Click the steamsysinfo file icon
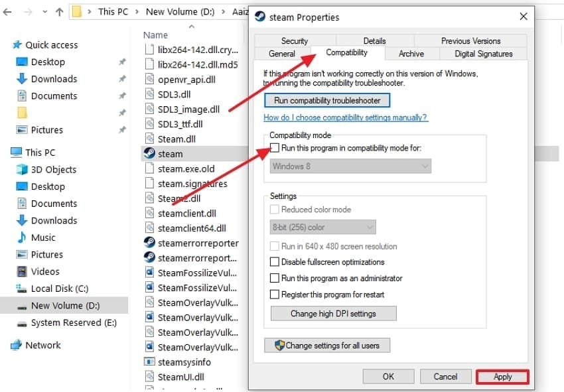The width and height of the screenshot is (564, 392). 149,361
